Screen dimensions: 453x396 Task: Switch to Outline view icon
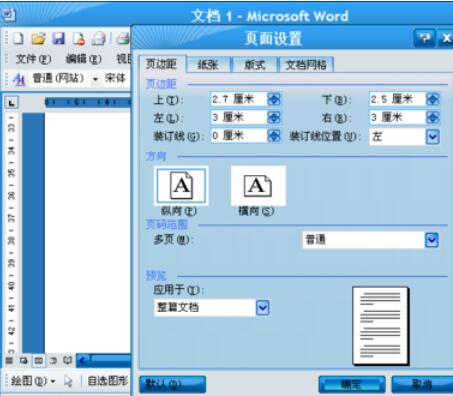point(53,361)
